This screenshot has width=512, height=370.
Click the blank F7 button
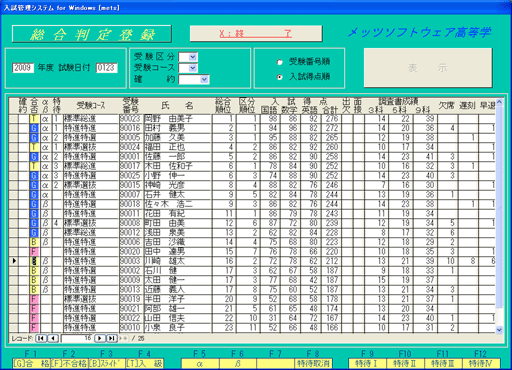(275, 364)
